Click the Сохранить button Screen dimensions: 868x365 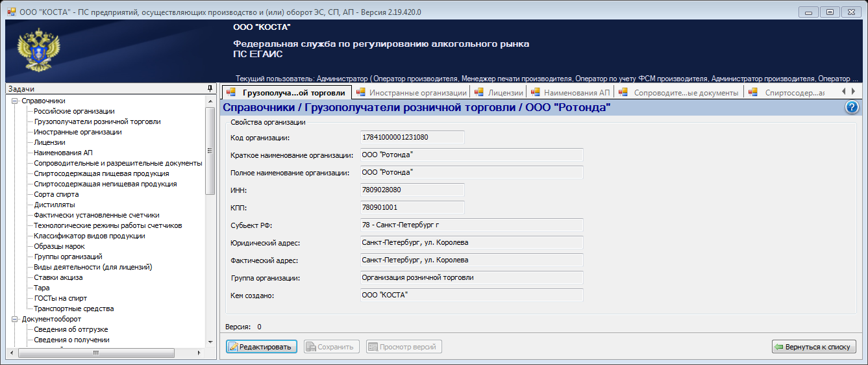tap(331, 347)
